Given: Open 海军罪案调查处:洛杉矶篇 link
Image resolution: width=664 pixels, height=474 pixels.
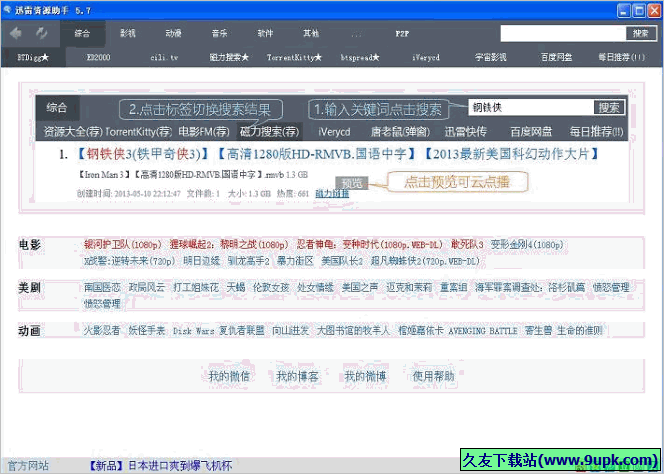Looking at the screenshot, I should coord(530,288).
